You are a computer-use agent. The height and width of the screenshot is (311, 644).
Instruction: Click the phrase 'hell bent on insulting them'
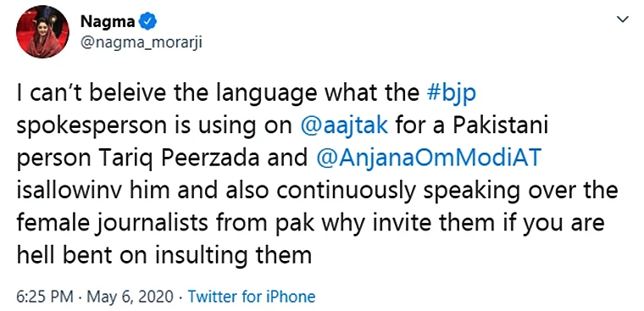point(164,255)
